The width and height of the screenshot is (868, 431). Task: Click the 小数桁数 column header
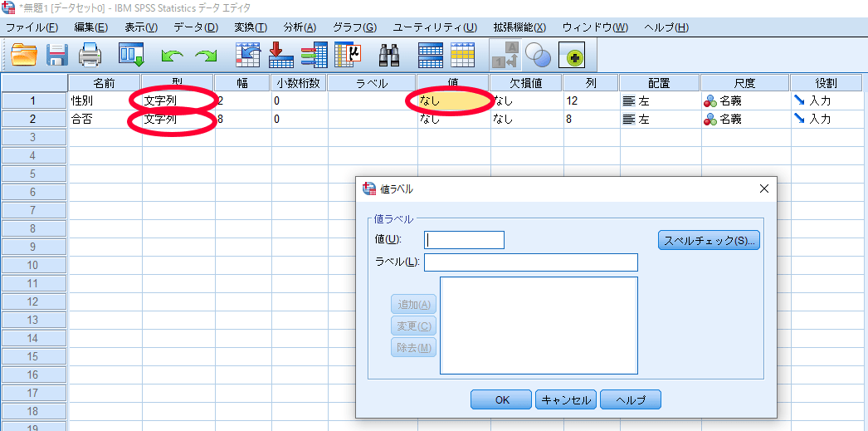click(x=299, y=83)
